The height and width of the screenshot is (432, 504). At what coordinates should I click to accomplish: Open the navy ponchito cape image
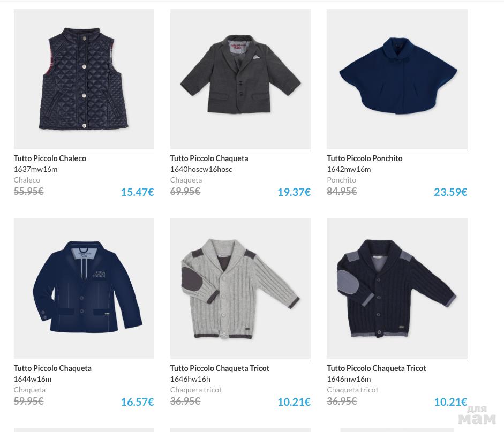(397, 79)
